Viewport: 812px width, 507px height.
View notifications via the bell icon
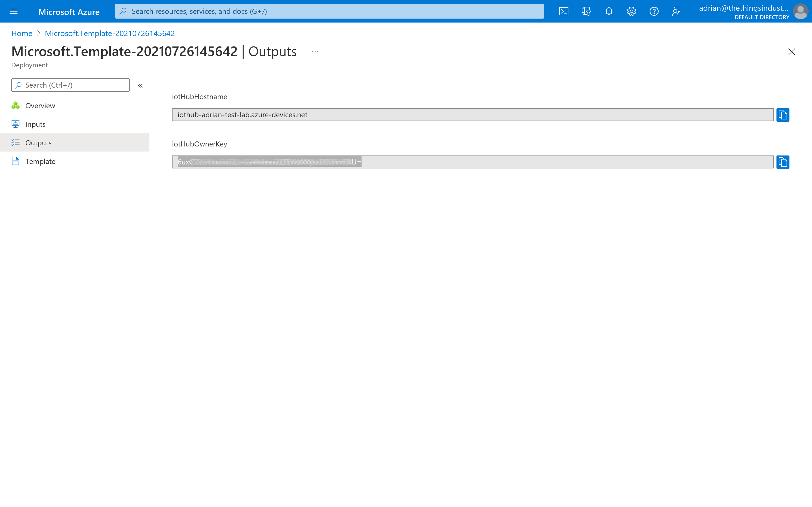609,11
